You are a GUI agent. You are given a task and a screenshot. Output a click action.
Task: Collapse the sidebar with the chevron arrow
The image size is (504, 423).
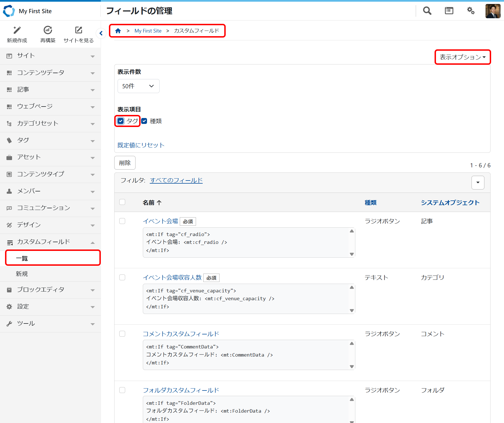click(101, 33)
